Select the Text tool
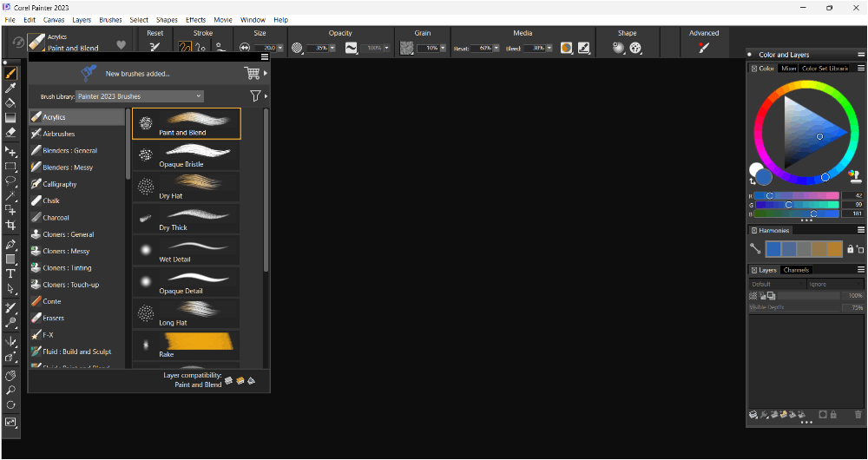This screenshot has width=868, height=460. [x=10, y=273]
